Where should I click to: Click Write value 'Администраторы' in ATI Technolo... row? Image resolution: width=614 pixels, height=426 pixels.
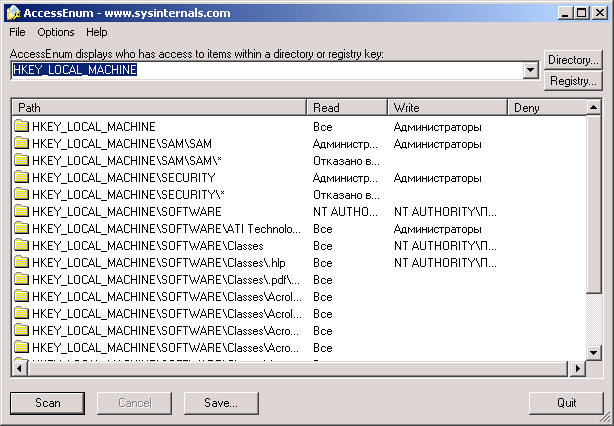click(438, 229)
